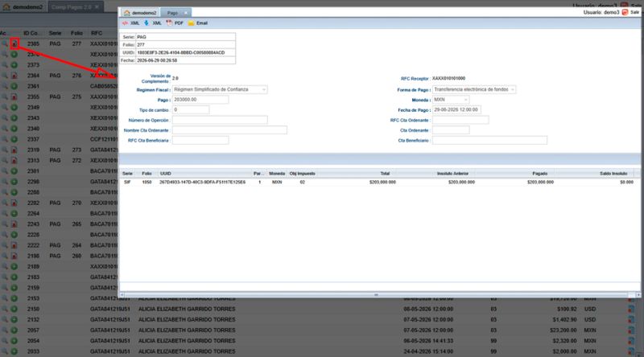Click the payment document icon for ID 2222
The image size is (644, 357).
click(x=14, y=245)
